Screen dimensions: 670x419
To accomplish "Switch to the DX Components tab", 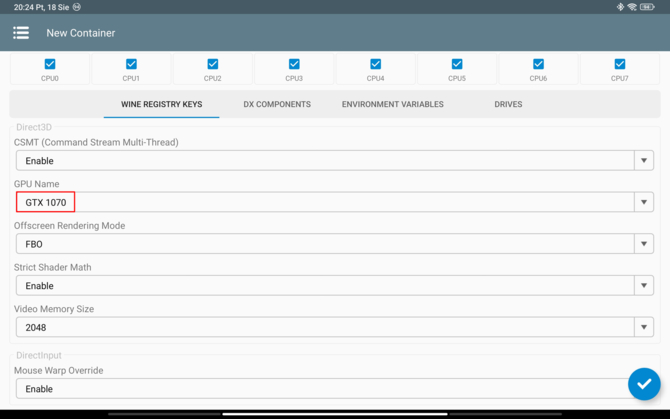I will [277, 104].
